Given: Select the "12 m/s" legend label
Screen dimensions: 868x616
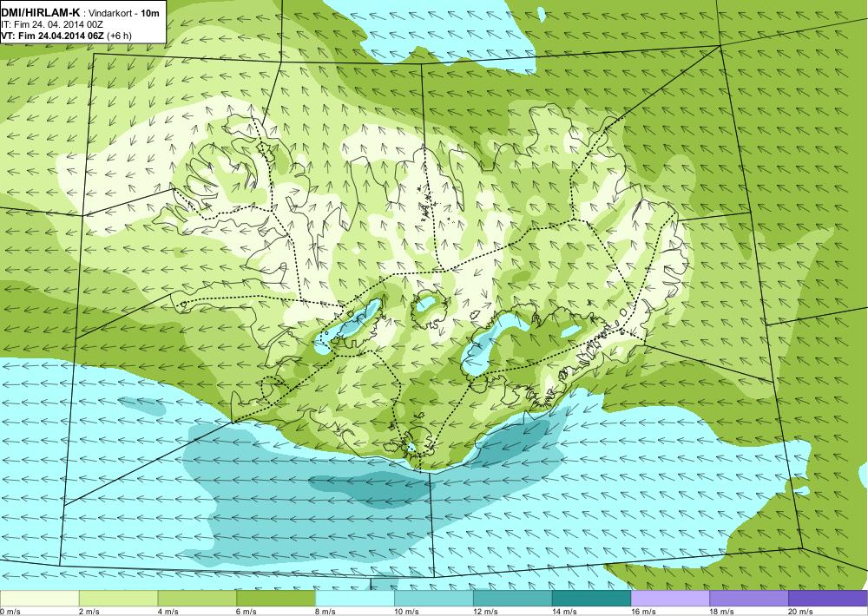Looking at the screenshot, I should [486, 612].
